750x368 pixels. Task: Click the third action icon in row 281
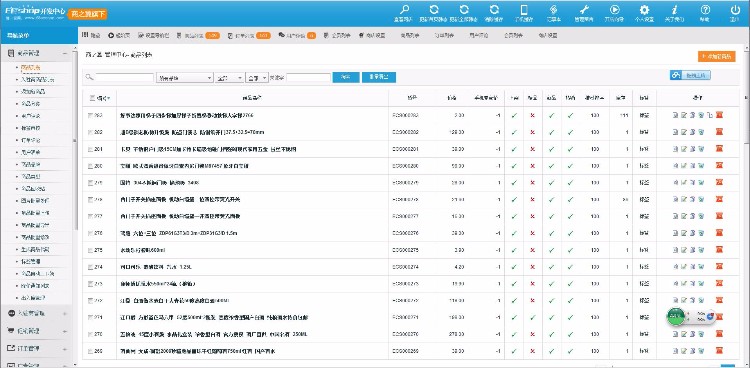coord(693,149)
